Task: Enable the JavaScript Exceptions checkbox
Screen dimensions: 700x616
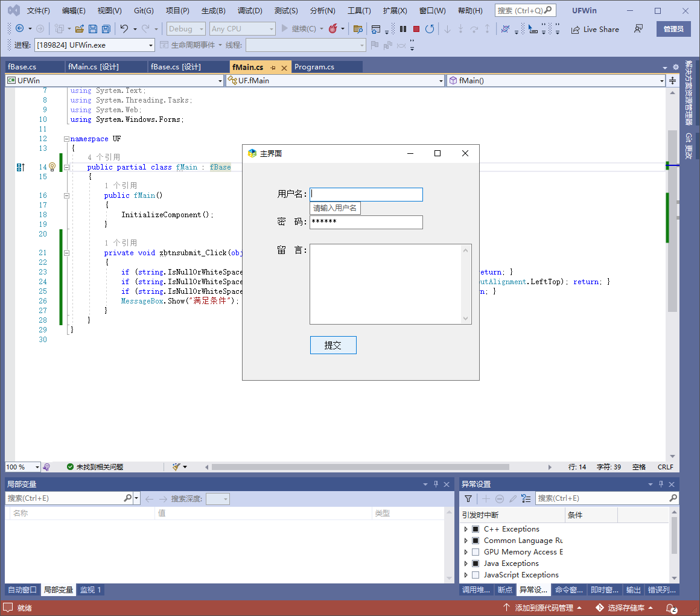Action: [476, 575]
